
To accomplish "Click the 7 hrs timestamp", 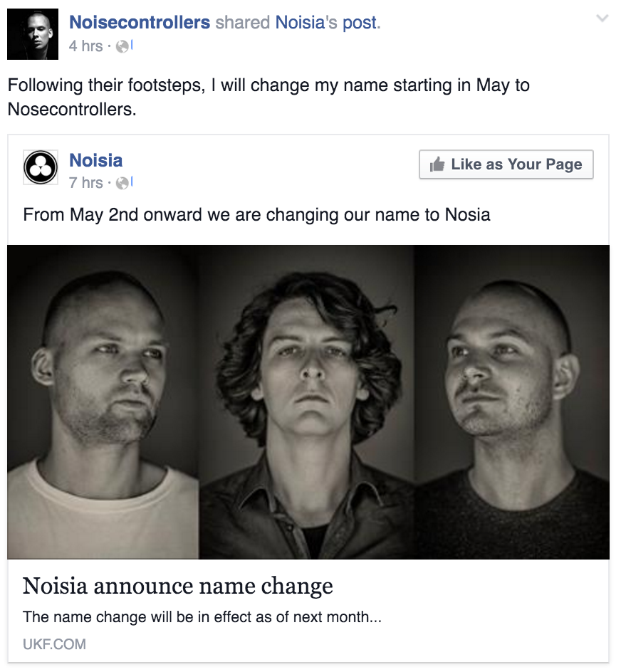I will click(86, 183).
